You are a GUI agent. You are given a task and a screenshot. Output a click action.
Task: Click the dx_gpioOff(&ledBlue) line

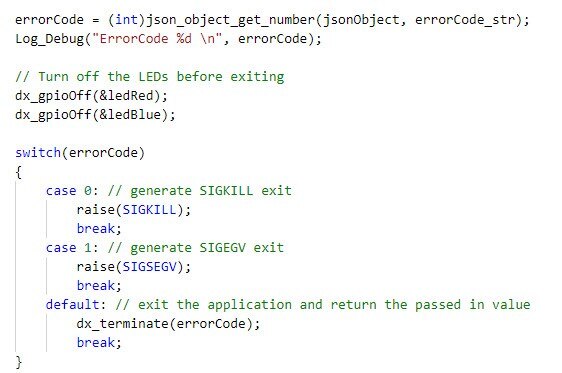[x=95, y=115]
